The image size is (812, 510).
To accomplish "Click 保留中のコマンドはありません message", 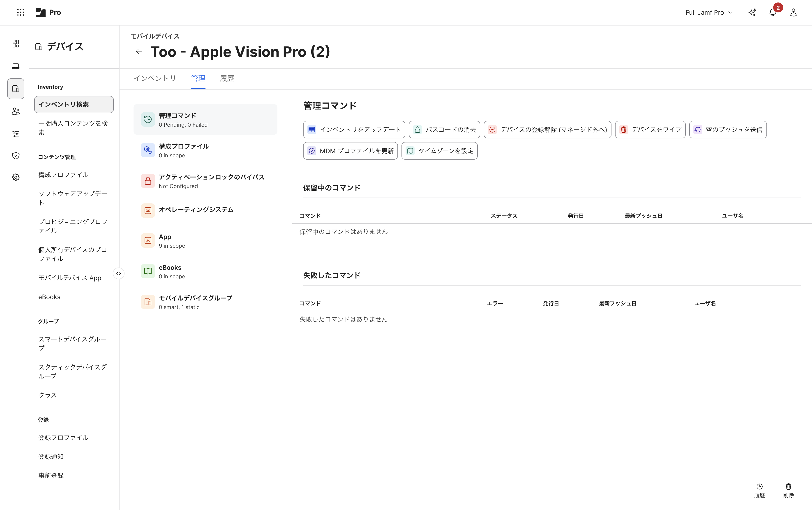I will [x=344, y=232].
